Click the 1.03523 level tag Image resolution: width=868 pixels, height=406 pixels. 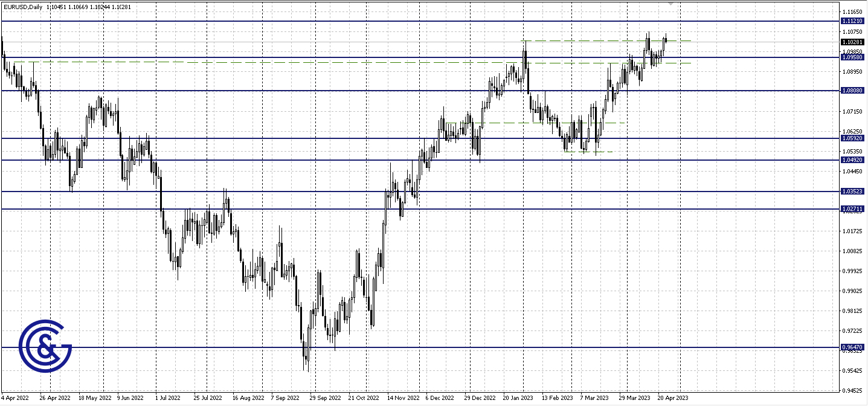click(854, 190)
